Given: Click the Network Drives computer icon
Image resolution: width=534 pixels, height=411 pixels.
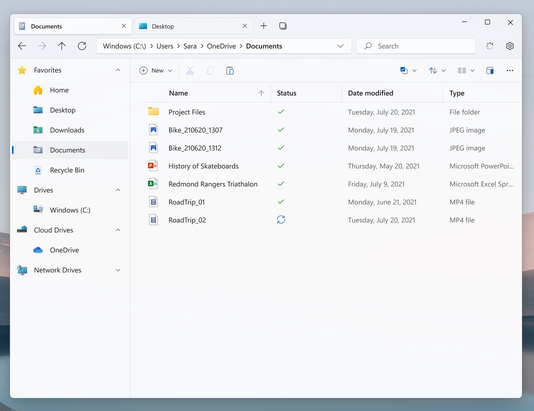Looking at the screenshot, I should tap(22, 270).
